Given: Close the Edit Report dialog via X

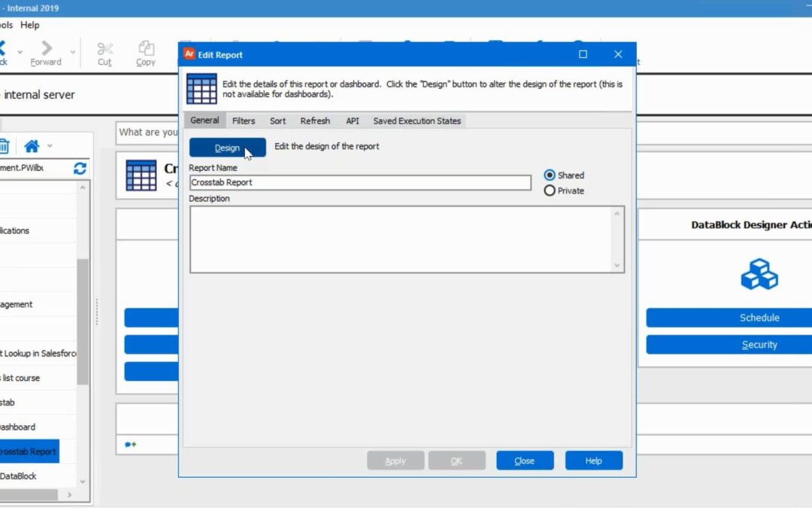Looking at the screenshot, I should [x=618, y=54].
